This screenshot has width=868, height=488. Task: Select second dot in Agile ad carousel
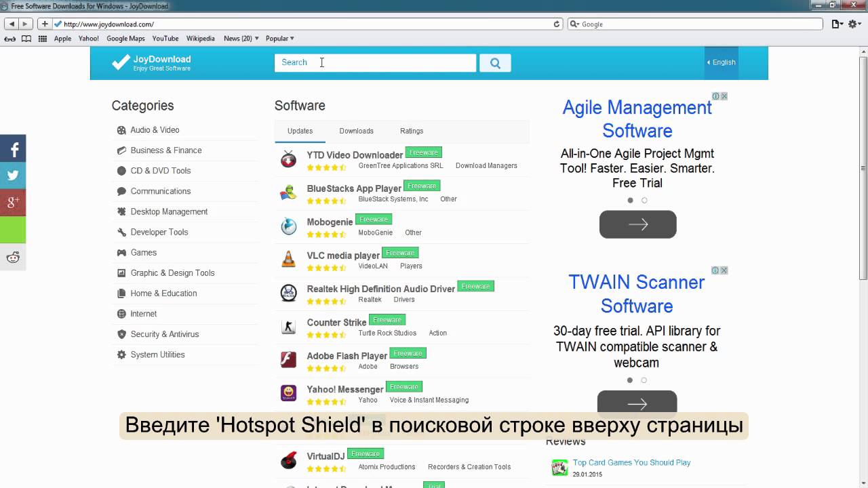(644, 201)
